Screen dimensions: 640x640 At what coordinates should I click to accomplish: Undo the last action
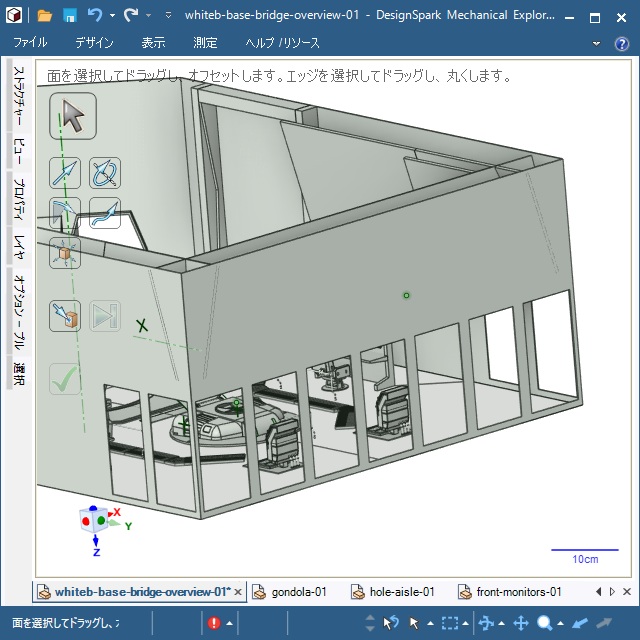point(95,16)
